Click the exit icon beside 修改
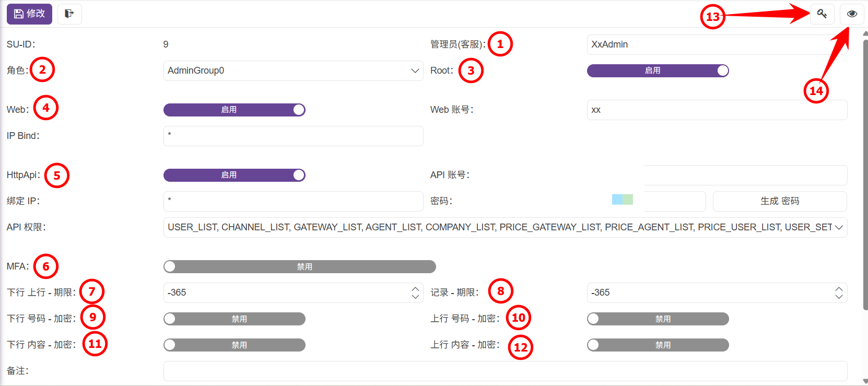The image size is (868, 386). 69,14
